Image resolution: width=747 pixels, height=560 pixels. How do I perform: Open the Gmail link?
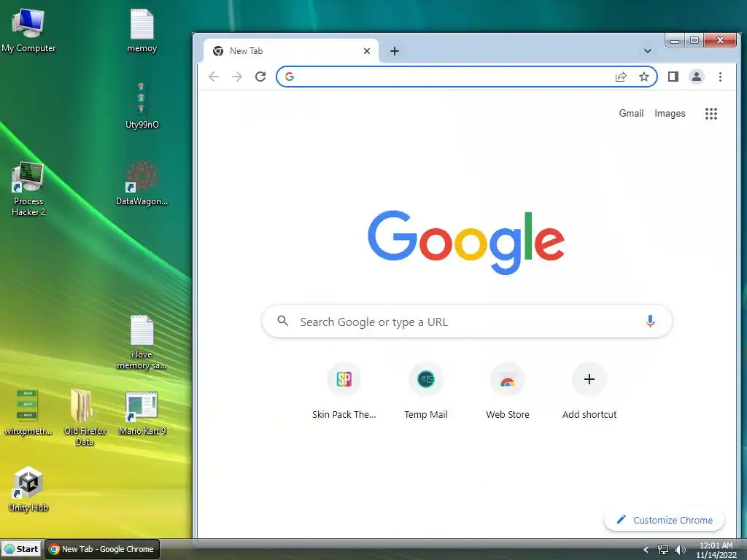coord(631,113)
